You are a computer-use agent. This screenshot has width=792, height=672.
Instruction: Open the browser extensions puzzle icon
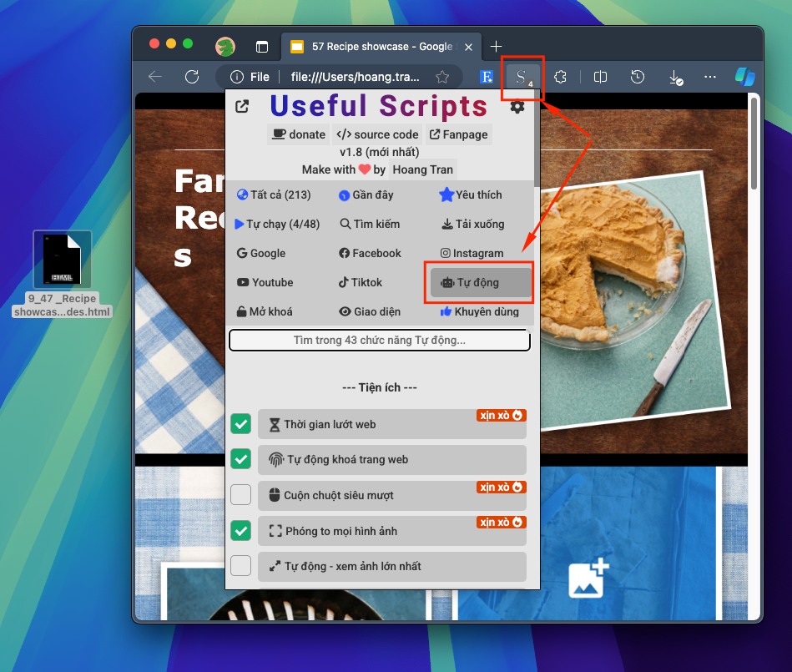point(560,77)
